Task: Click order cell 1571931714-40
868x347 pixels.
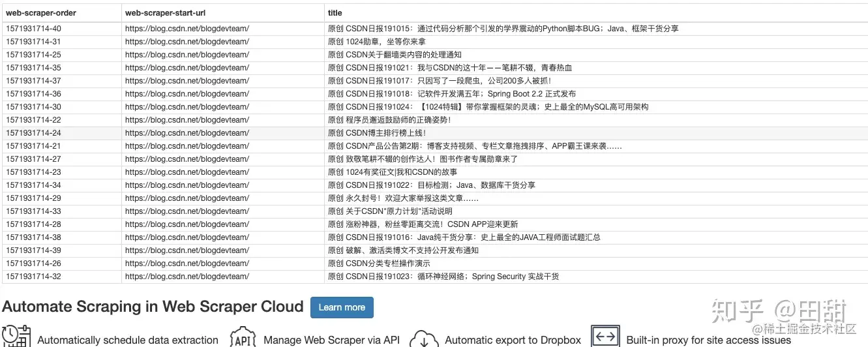Action: [x=33, y=29]
